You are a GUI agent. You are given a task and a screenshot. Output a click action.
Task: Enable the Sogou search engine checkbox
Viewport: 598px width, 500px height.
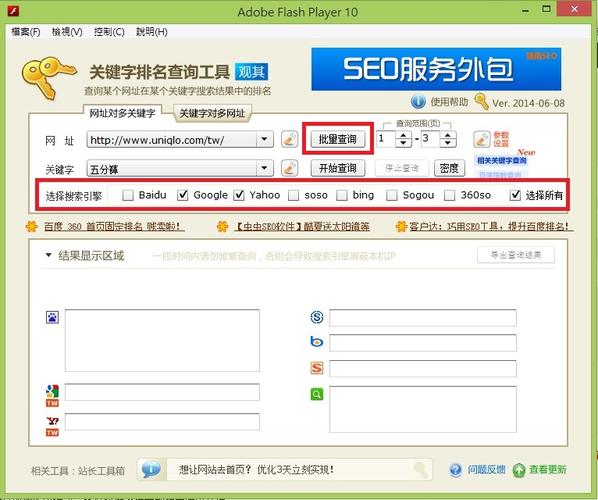pyautogui.click(x=392, y=195)
